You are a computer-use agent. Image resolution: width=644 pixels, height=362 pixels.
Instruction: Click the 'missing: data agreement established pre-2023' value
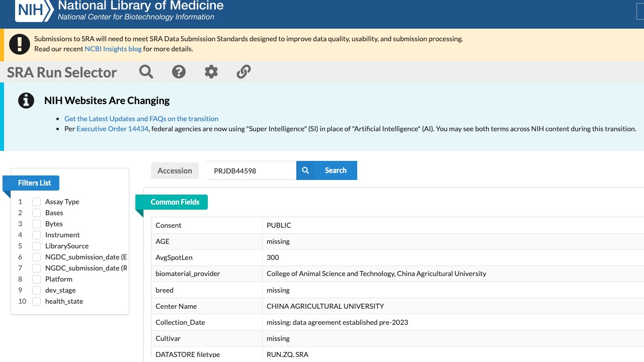pyautogui.click(x=337, y=322)
